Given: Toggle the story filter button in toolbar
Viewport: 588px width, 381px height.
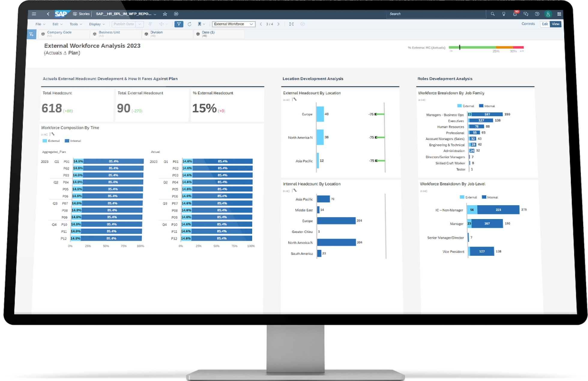Looking at the screenshot, I should tap(179, 24).
